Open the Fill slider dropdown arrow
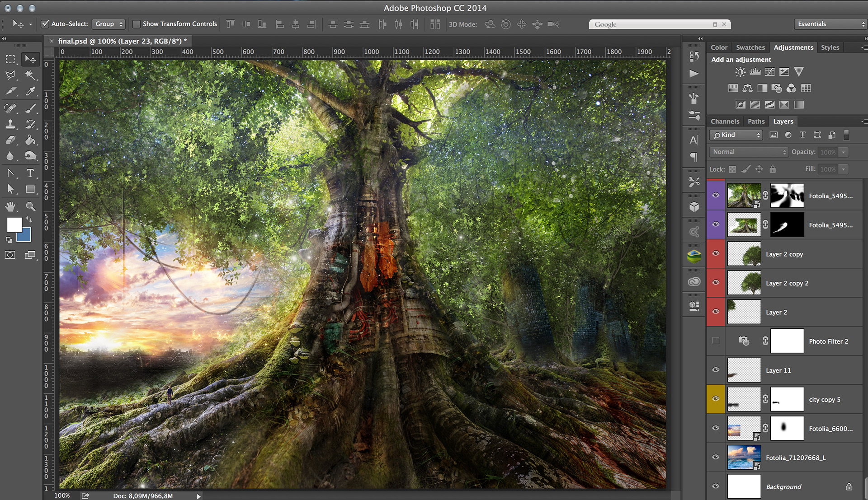 (844, 169)
